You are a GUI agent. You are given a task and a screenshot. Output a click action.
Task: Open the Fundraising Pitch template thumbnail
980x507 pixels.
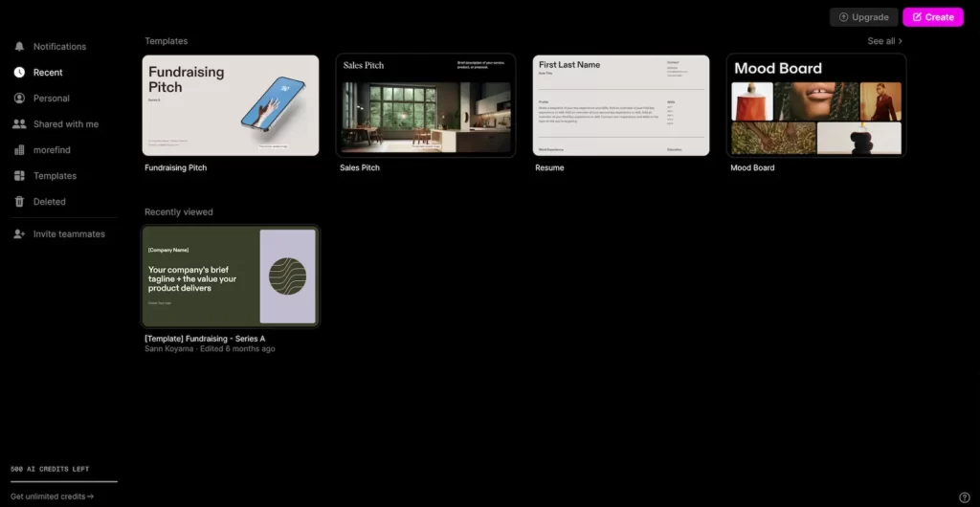click(231, 105)
